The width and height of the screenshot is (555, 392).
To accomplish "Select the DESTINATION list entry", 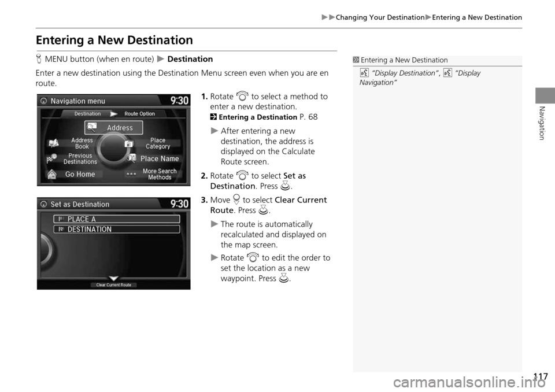I will click(117, 230).
